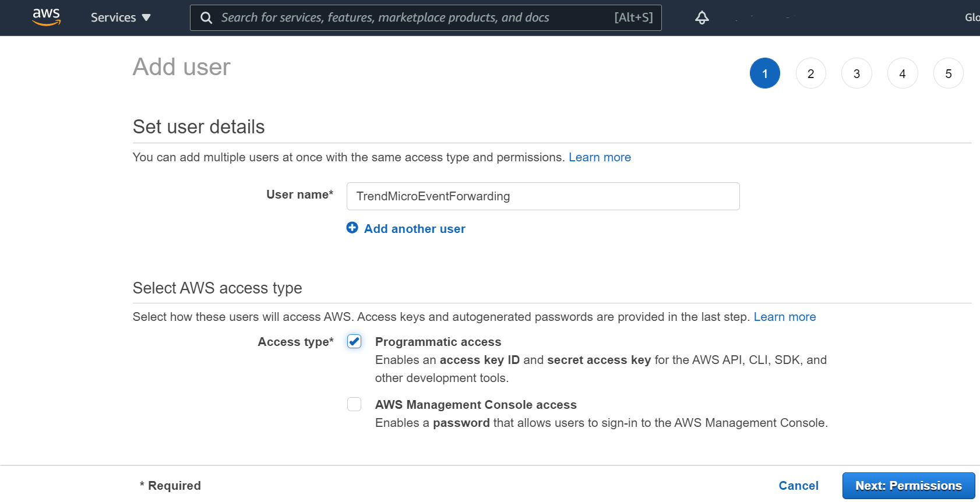Click the search magnifier icon
Viewport: 980px width, 502px height.
point(206,18)
